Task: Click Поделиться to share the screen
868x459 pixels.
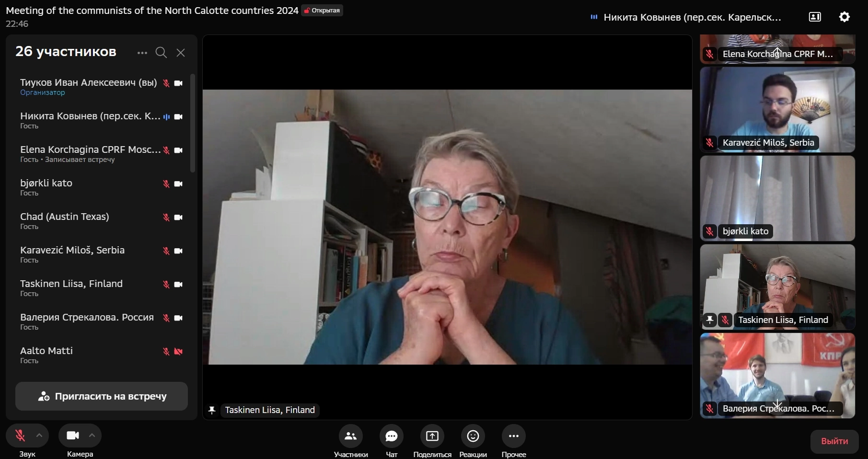Action: [432, 436]
